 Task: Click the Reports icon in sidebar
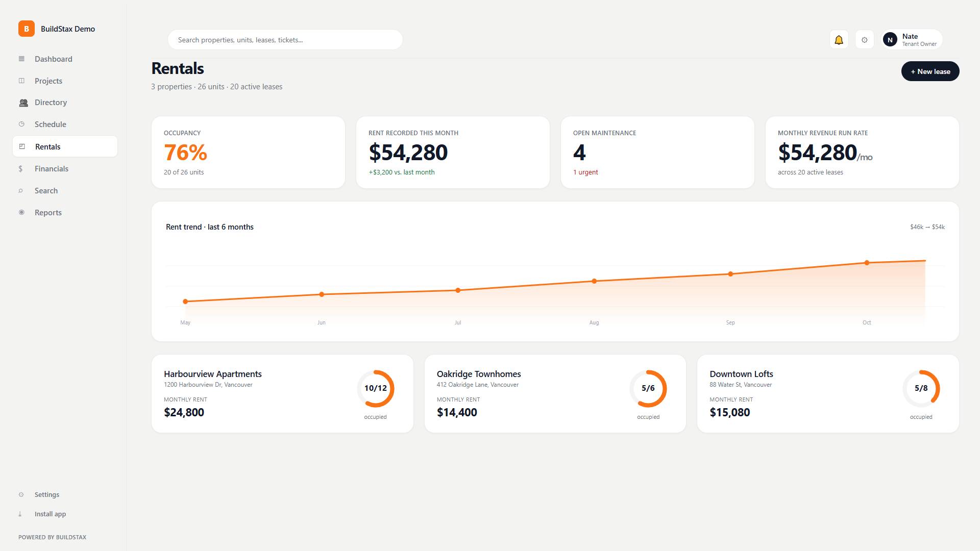[21, 212]
